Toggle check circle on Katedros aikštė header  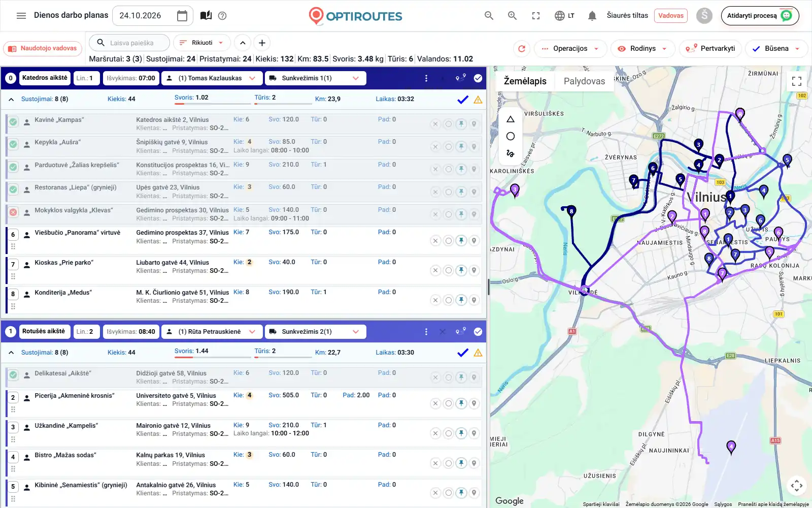click(478, 78)
